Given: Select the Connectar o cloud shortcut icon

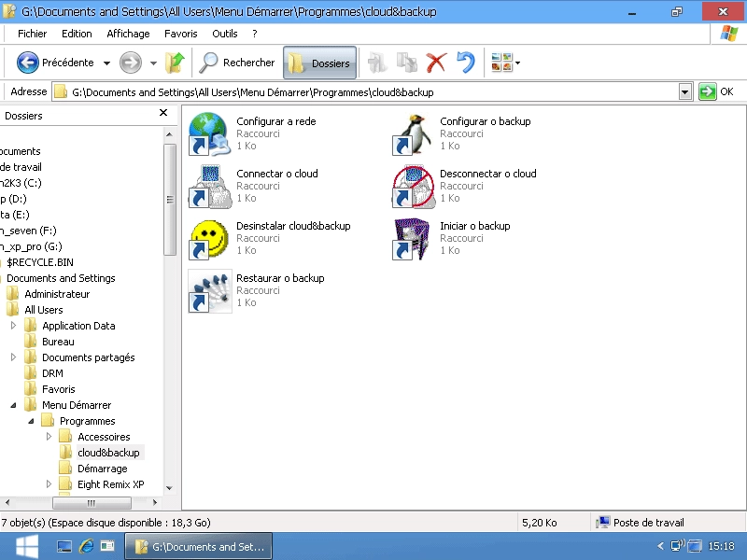Looking at the screenshot, I should 209,186.
